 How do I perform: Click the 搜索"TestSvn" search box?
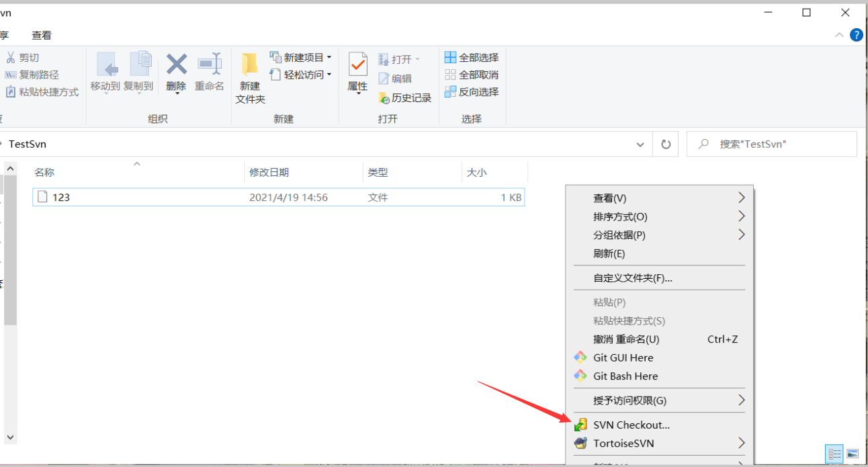(772, 144)
